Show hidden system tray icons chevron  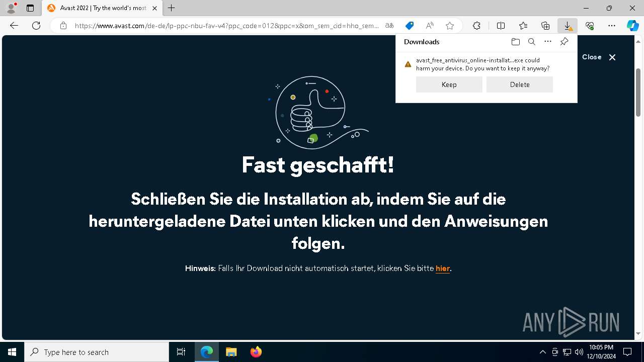coord(542,352)
